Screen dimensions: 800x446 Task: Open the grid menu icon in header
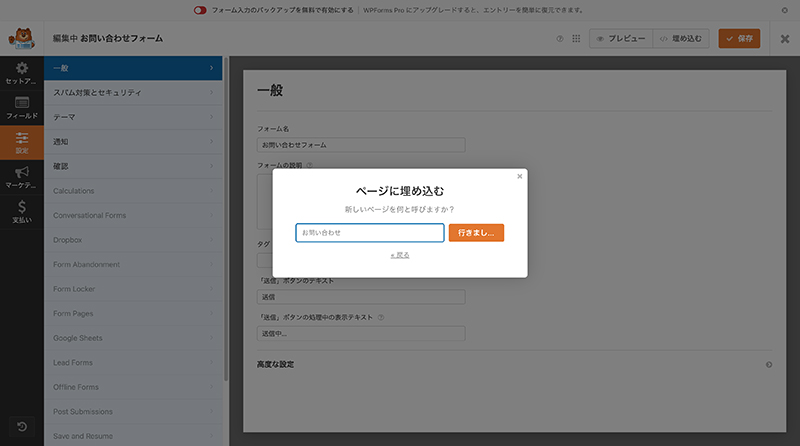[576, 39]
